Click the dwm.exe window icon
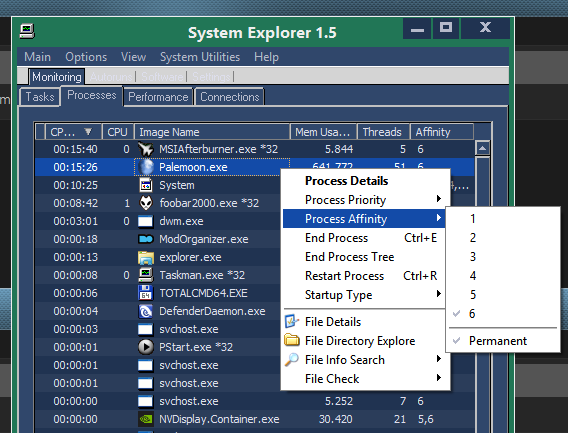 click(146, 221)
